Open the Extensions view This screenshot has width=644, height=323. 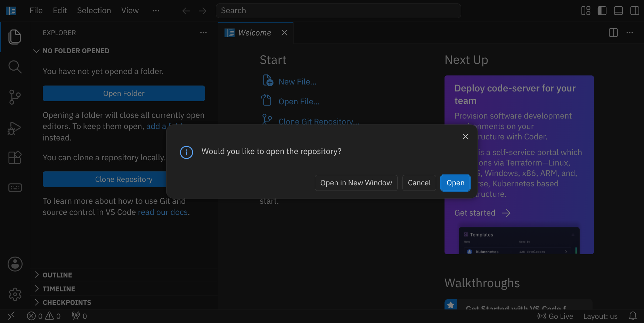coord(15,158)
